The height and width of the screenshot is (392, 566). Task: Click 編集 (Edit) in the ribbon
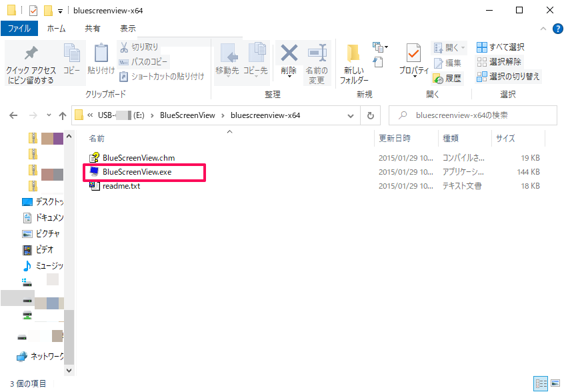[x=447, y=63]
